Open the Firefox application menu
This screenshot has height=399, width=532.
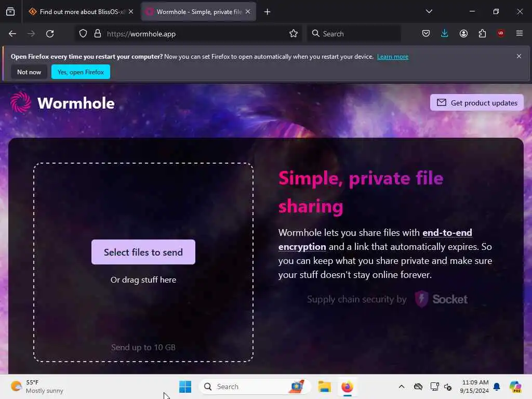[520, 33]
